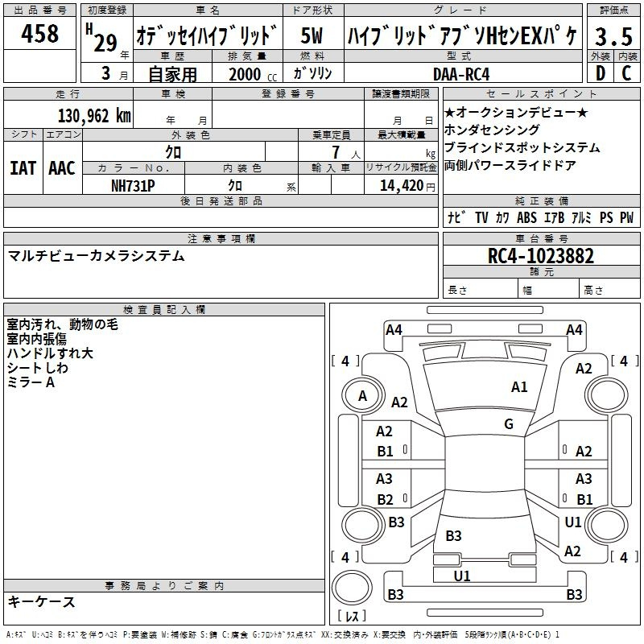644x644 pixels.
Task: Select sales point ホンダセンシング
Action: [x=492, y=130]
